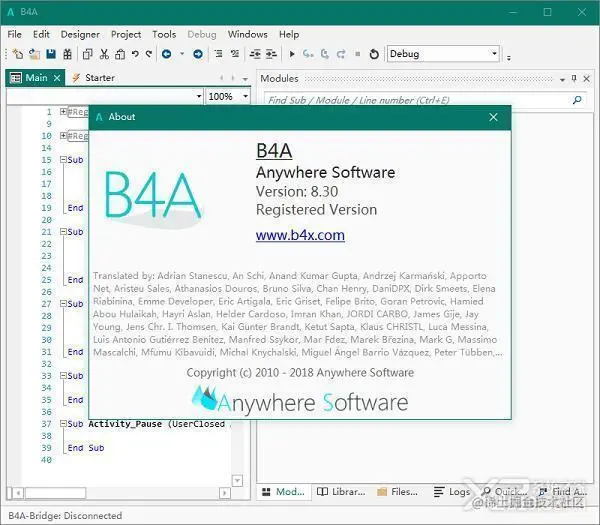
Task: Click the Increase Indent toolbar icon
Action: tap(271, 54)
